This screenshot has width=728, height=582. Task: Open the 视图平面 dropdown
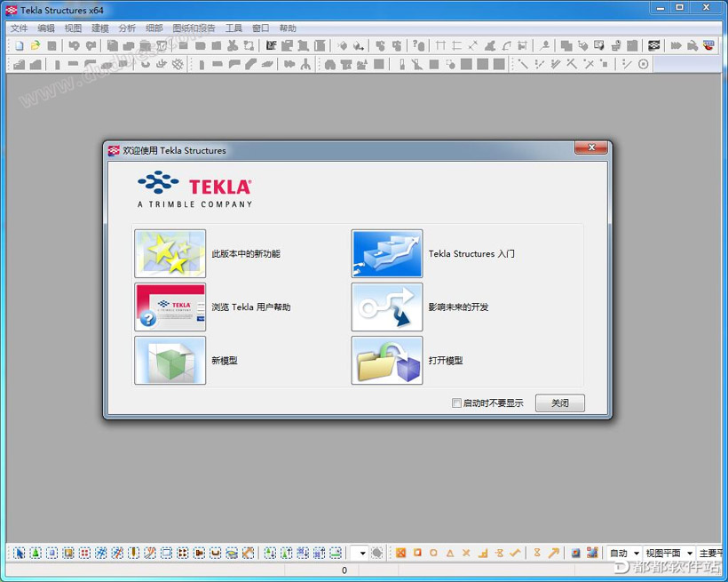point(690,554)
